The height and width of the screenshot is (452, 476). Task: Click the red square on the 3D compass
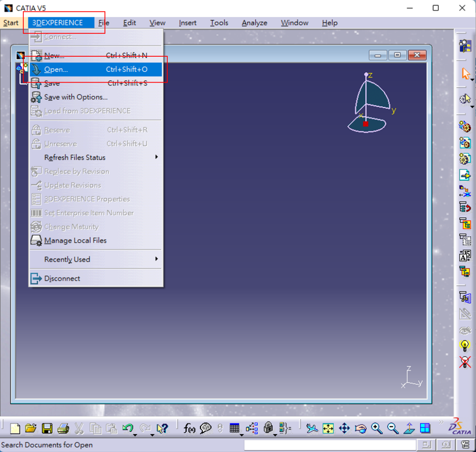pyautogui.click(x=365, y=124)
